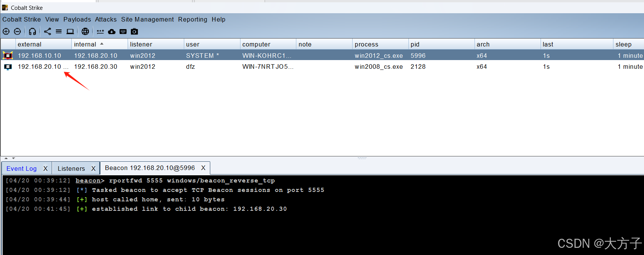The image size is (644, 255).
Task: Open the Cobalt Strike menu
Action: (x=22, y=20)
